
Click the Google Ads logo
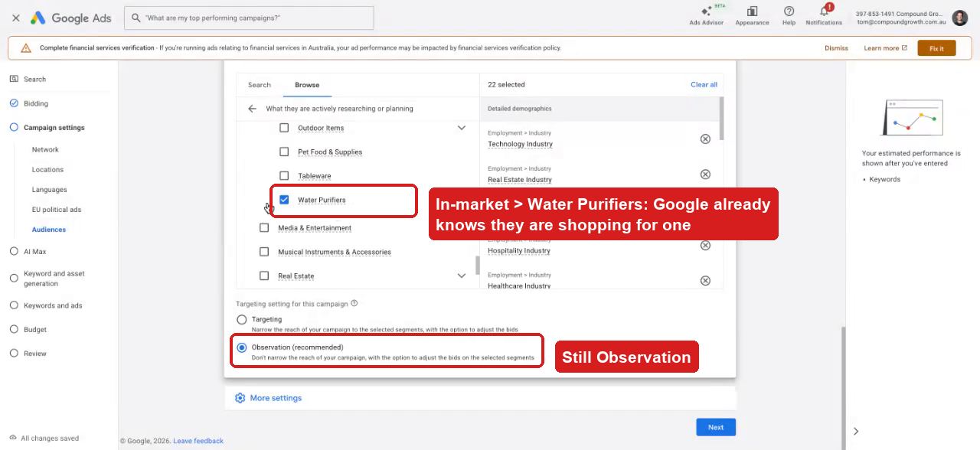(x=70, y=18)
